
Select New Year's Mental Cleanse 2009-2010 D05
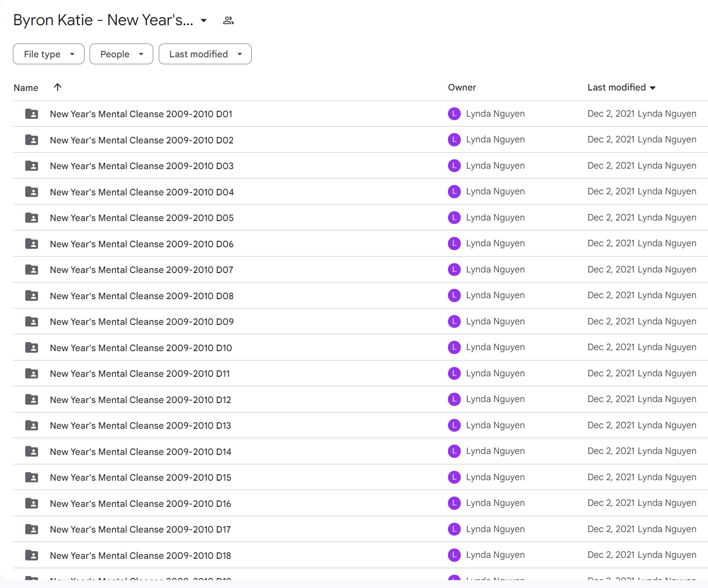coord(141,218)
